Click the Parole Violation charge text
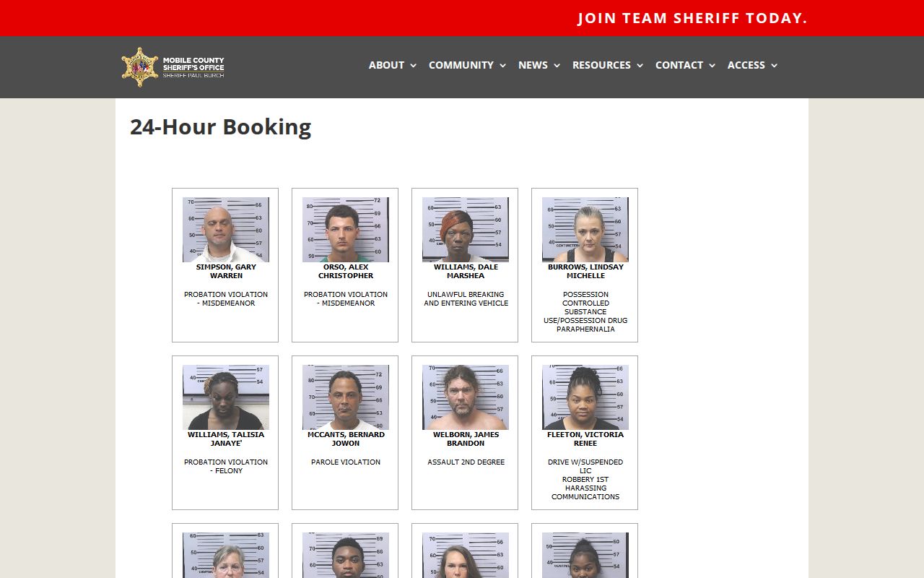This screenshot has width=924, height=578. tap(346, 462)
